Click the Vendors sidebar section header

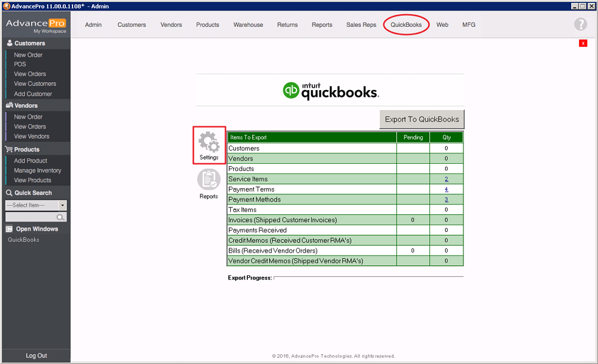(x=36, y=105)
